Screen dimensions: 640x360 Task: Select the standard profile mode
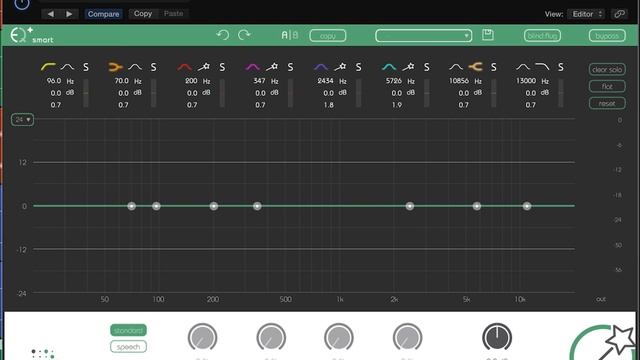[128, 330]
